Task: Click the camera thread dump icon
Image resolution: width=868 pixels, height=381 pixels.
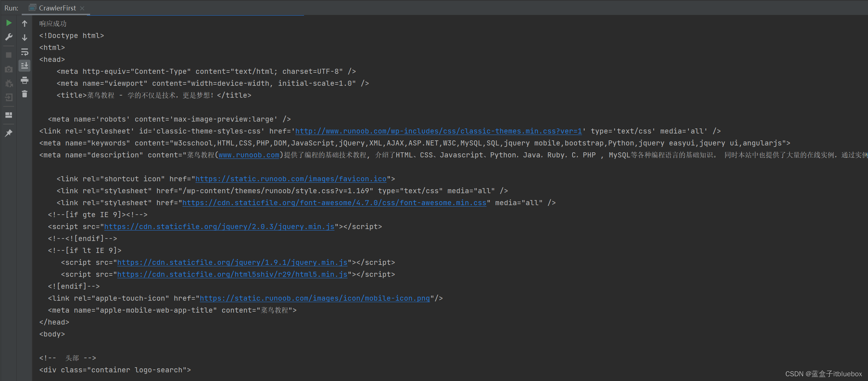Action: coord(9,69)
